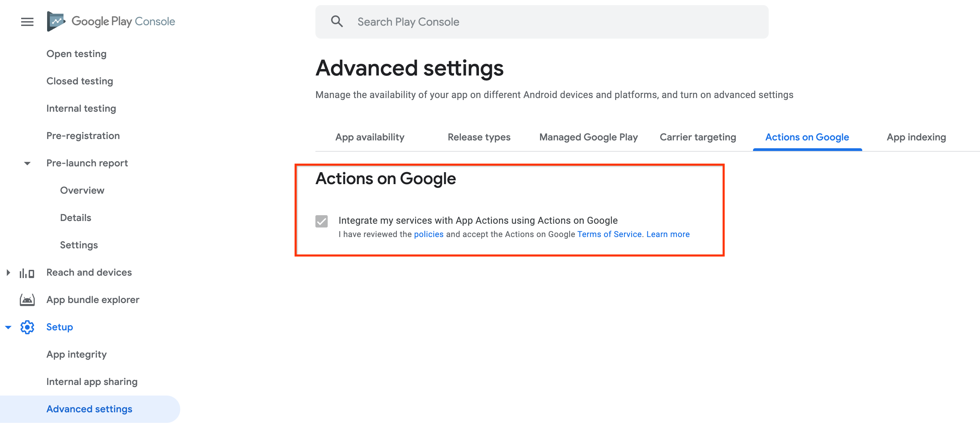Open the Pre-registration menu item
This screenshot has height=428, width=980.
(x=84, y=136)
